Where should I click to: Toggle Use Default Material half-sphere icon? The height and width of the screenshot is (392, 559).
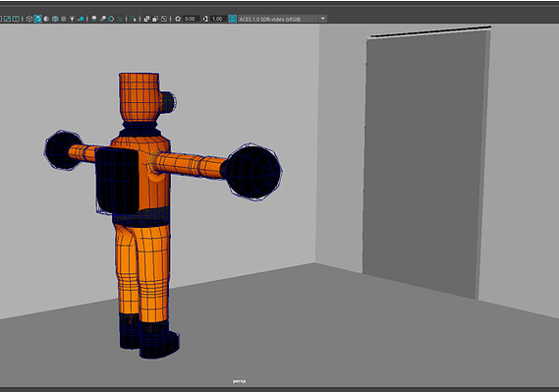coord(46,19)
